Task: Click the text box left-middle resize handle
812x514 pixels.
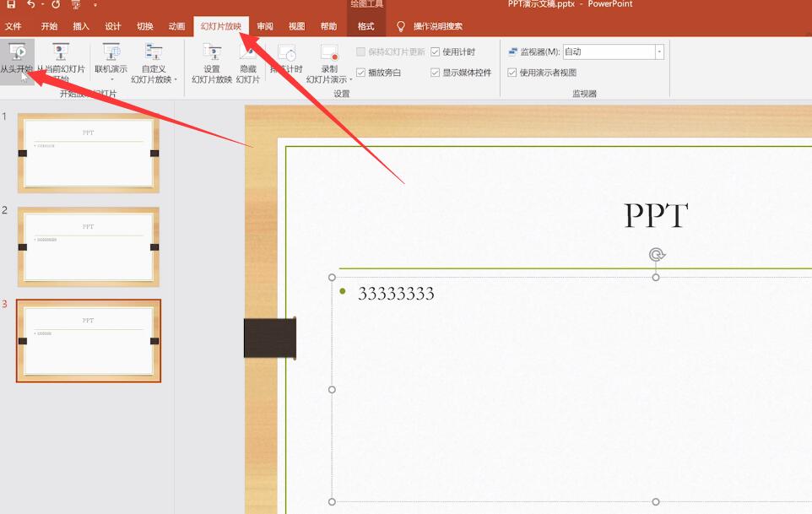Action: [x=332, y=389]
